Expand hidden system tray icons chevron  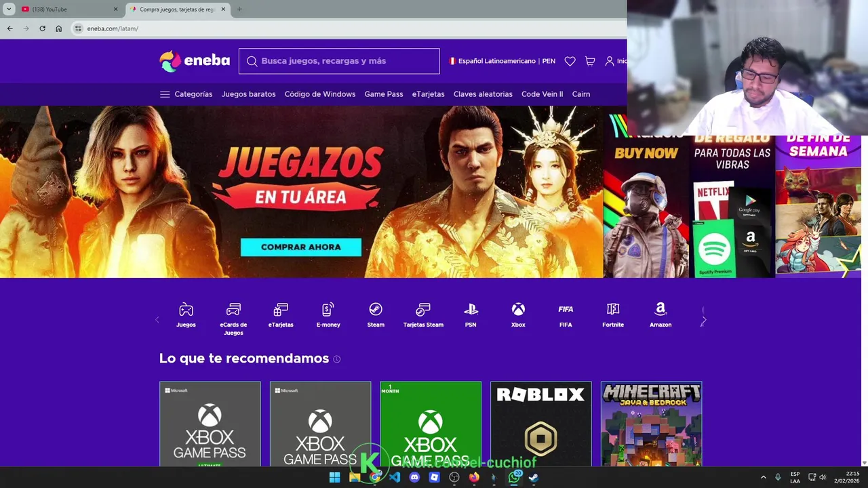click(763, 477)
